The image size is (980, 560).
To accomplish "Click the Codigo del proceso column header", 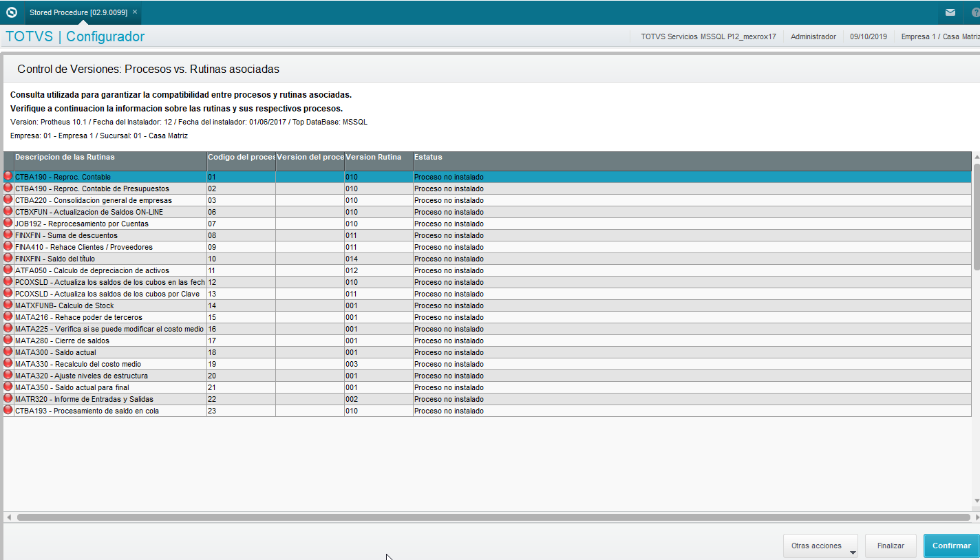I will coord(241,161).
